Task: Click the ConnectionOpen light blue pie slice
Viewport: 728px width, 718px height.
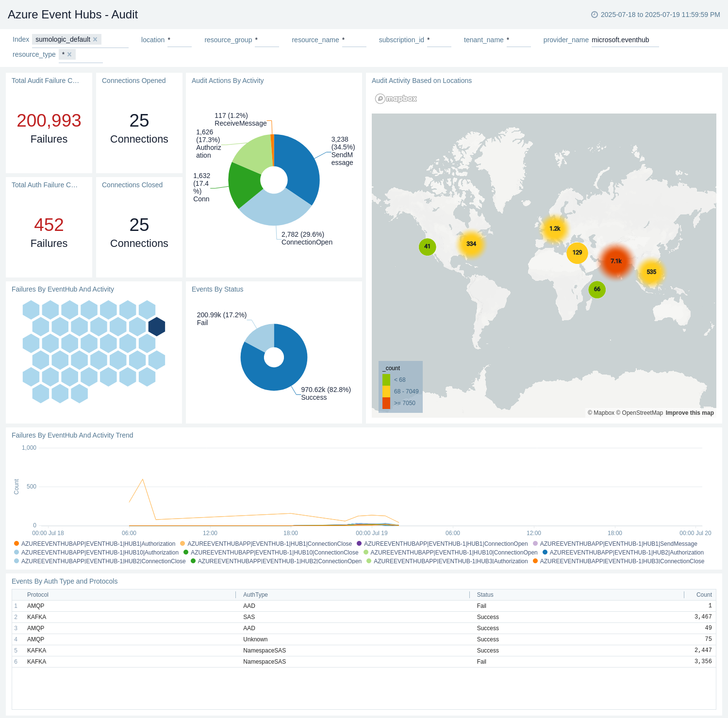Action: (277, 208)
